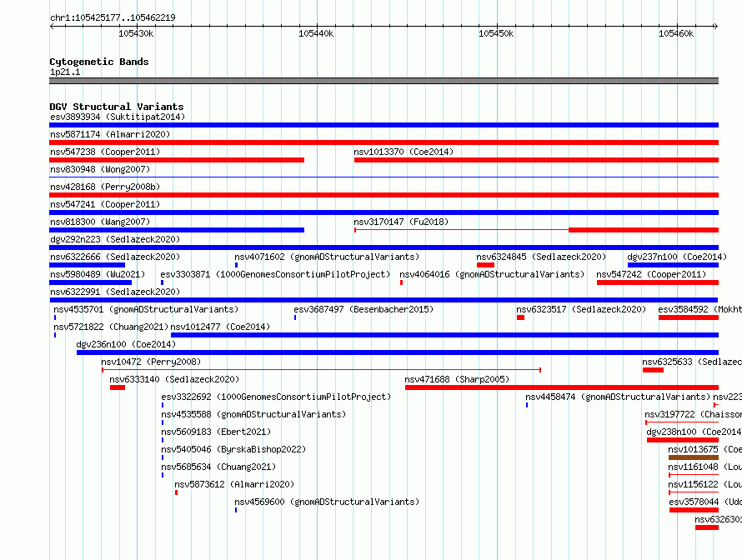Open nsv830948 (Wong2007) variant
The width and height of the screenshot is (742, 560).
click(x=100, y=169)
